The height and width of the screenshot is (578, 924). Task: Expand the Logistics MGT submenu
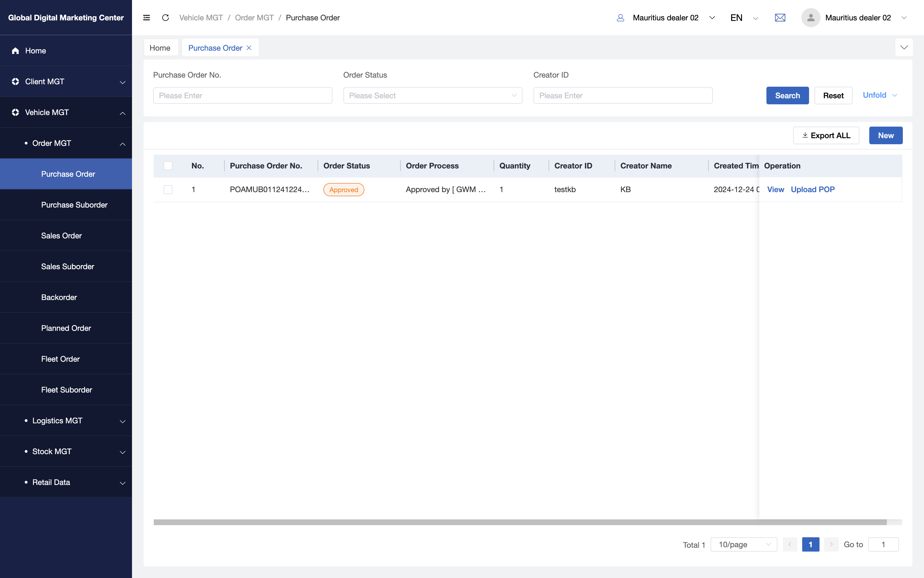[66, 421]
